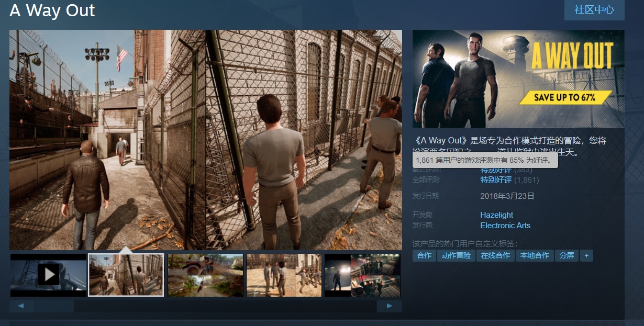Open the Electronic Arts publisher link
The width and height of the screenshot is (644, 326).
coord(505,226)
